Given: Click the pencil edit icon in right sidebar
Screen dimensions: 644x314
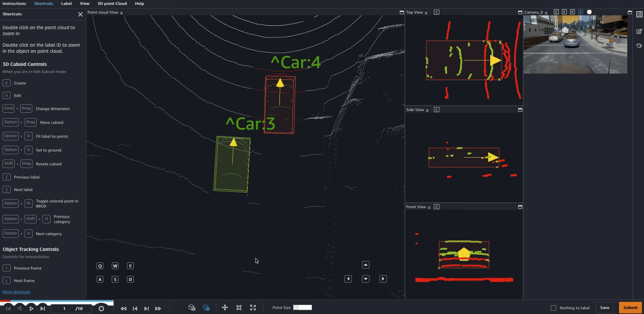Looking at the screenshot, I should tap(639, 32).
